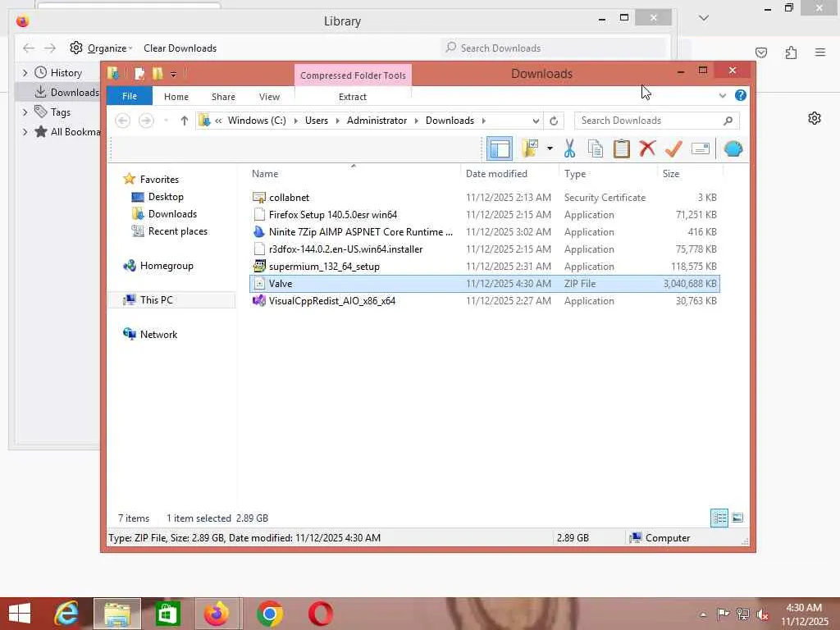Click the Explorer Help question mark icon
The image size is (840, 630).
click(741, 95)
